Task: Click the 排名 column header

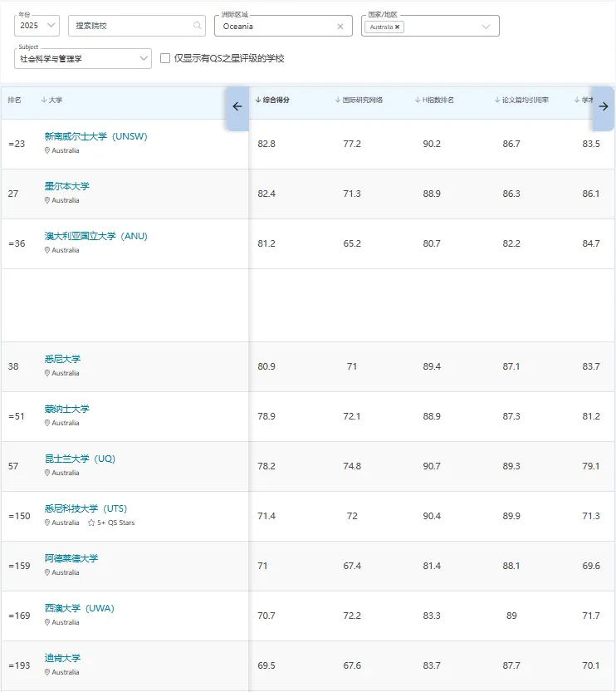Action: [15, 101]
